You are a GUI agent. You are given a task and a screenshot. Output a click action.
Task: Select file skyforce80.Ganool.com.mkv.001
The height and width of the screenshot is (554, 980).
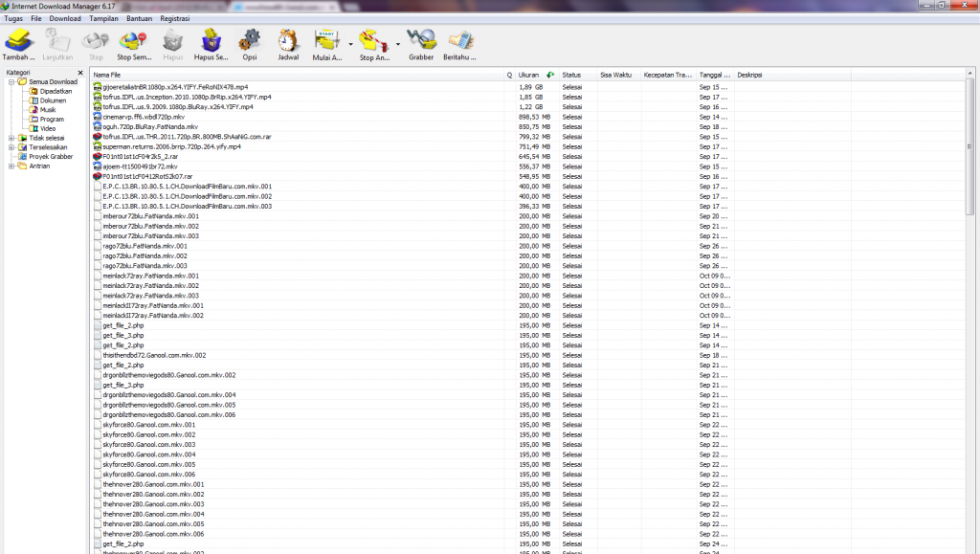click(148, 425)
